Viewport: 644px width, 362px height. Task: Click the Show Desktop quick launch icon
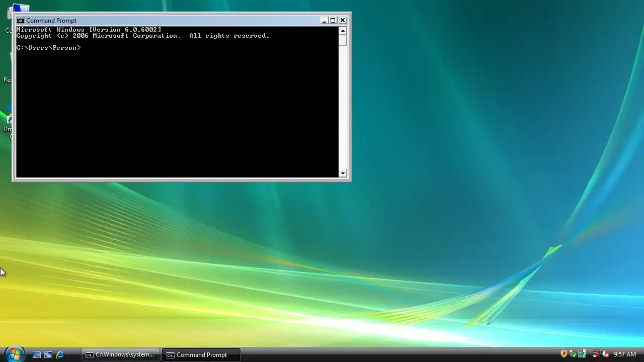[37, 354]
